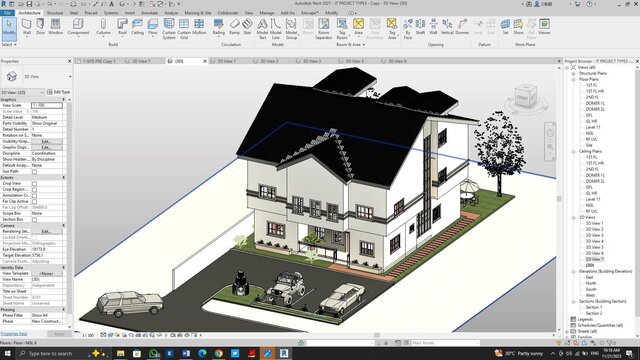Switch to the 3D View 1 document tab
The width and height of the screenshot is (640, 360).
[x=227, y=61]
